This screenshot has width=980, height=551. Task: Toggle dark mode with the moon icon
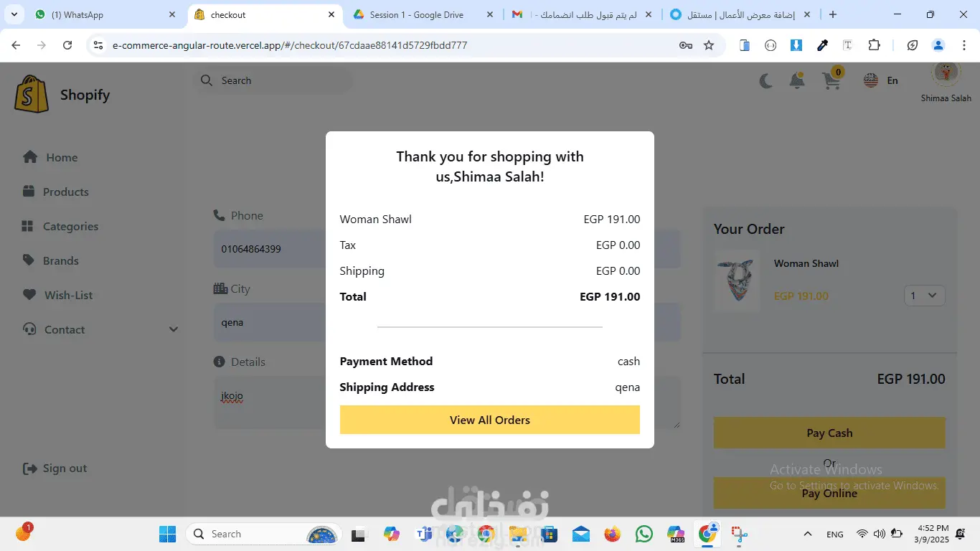pyautogui.click(x=766, y=81)
